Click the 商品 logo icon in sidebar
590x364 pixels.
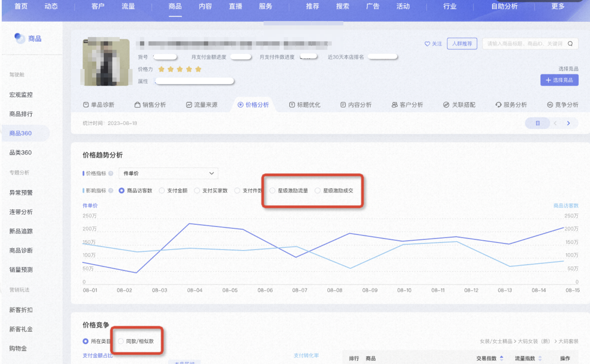pyautogui.click(x=19, y=38)
